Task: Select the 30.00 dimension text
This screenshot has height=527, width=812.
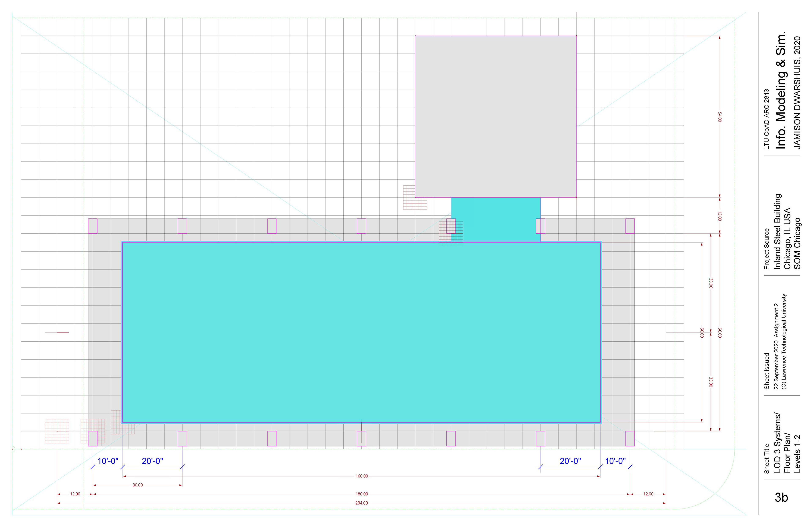Action: [137, 485]
